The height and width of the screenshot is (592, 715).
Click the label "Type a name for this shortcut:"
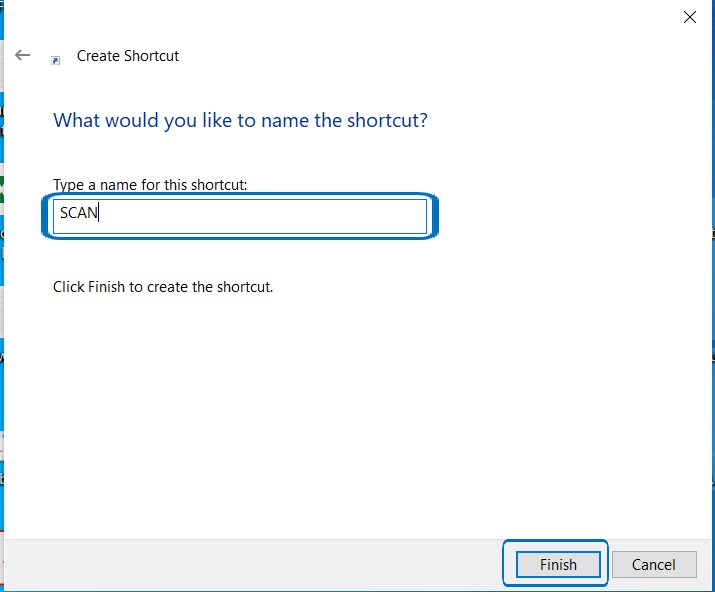click(150, 185)
